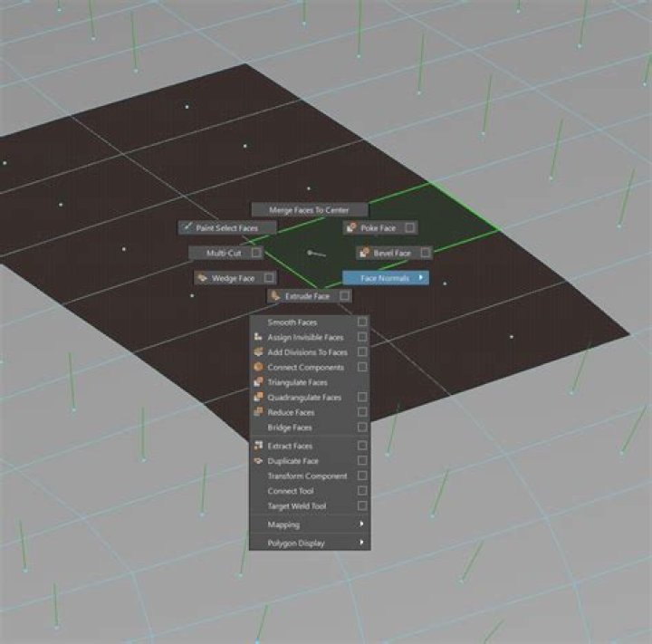Viewport: 652px width, 644px height.
Task: Select Quadrangulate Faces label
Action: click(304, 398)
